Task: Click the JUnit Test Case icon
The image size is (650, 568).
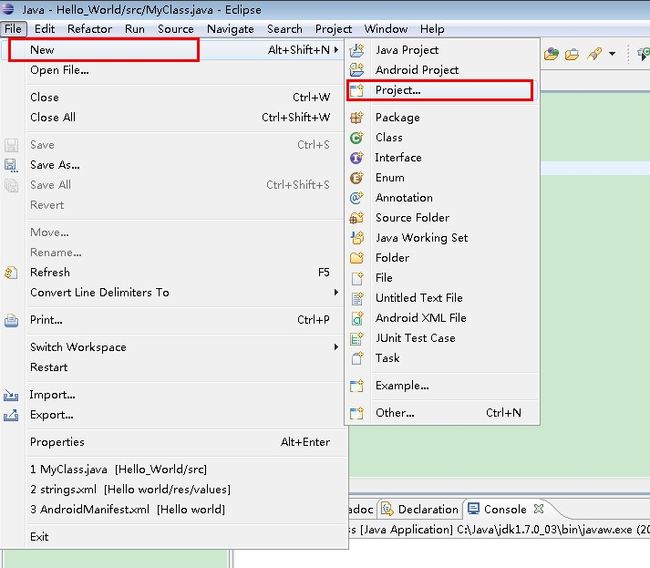Action: [357, 338]
